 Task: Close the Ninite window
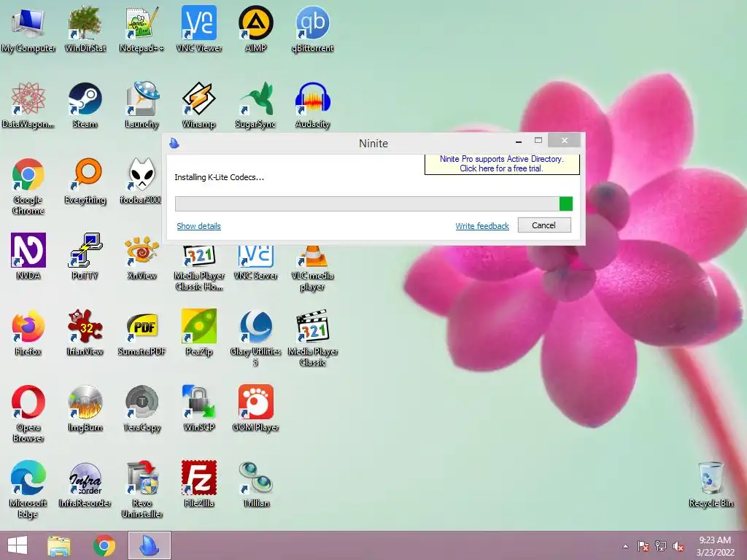coord(564,141)
